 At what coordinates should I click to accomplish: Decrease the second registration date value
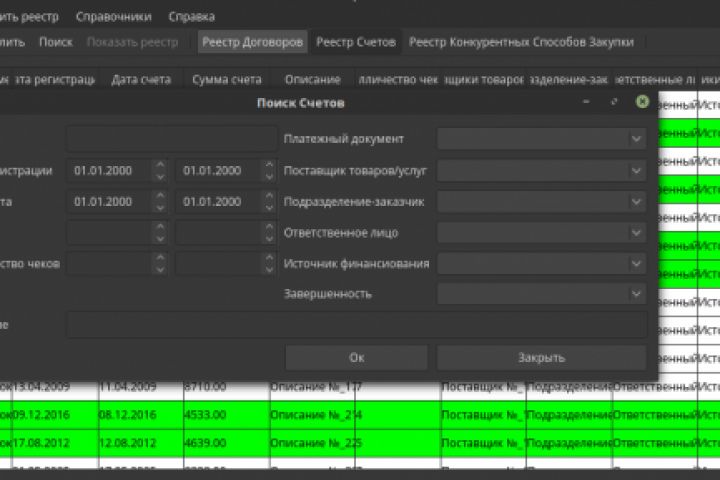269,177
